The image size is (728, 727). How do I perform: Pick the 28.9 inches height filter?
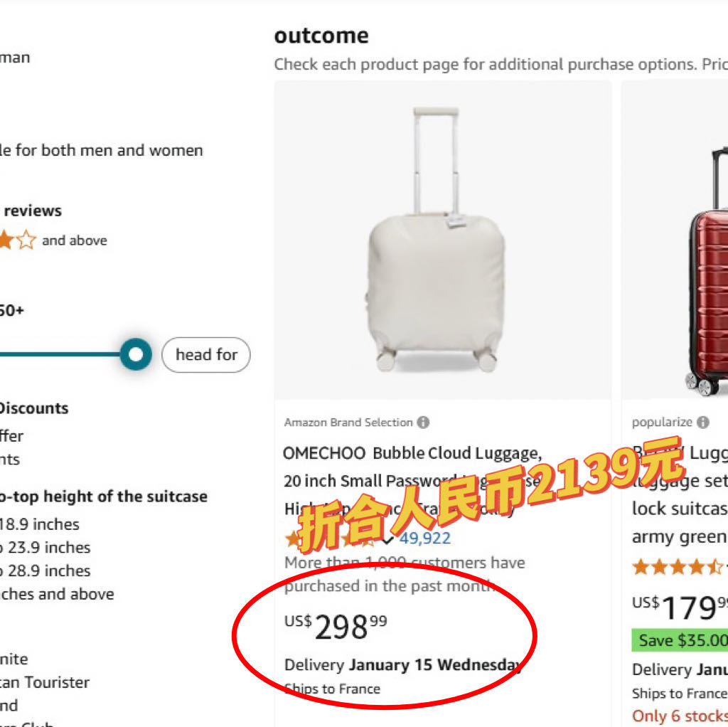pos(45,571)
